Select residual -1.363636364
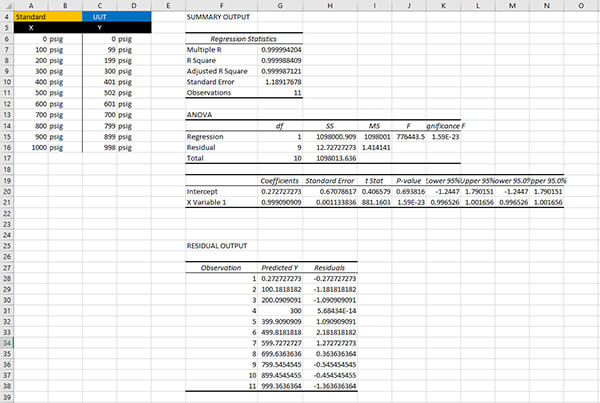 point(335,386)
